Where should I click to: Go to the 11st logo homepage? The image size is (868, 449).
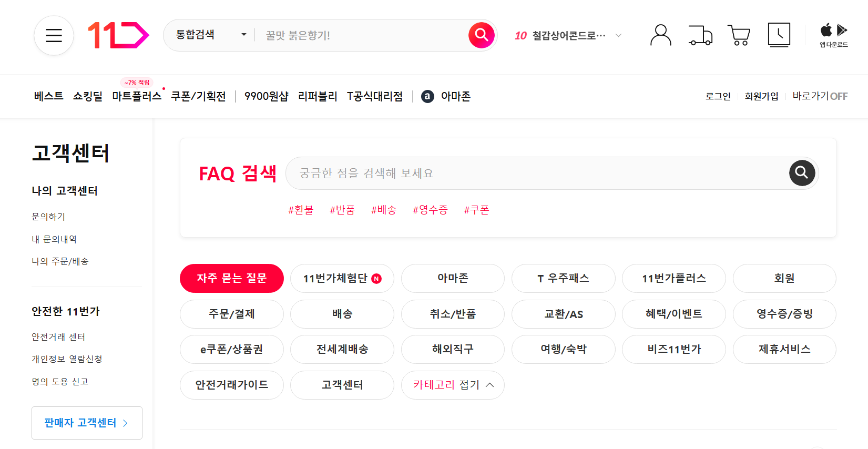point(118,35)
